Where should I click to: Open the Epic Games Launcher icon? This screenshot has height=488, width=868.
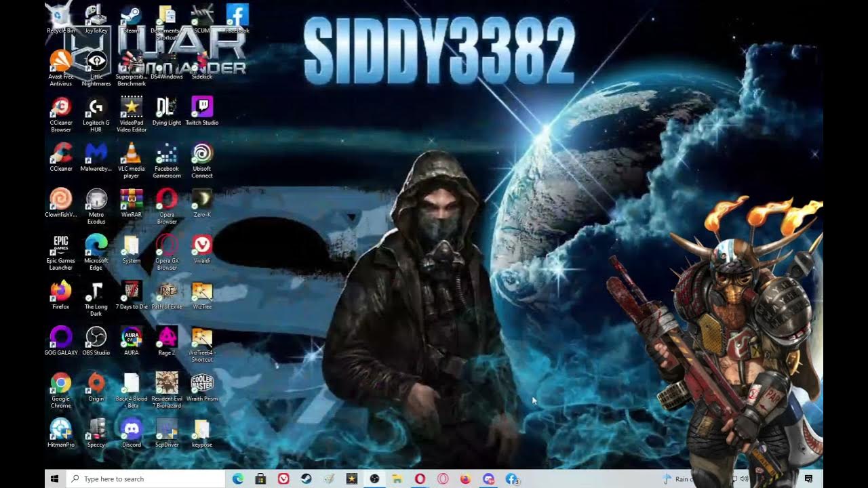61,252
